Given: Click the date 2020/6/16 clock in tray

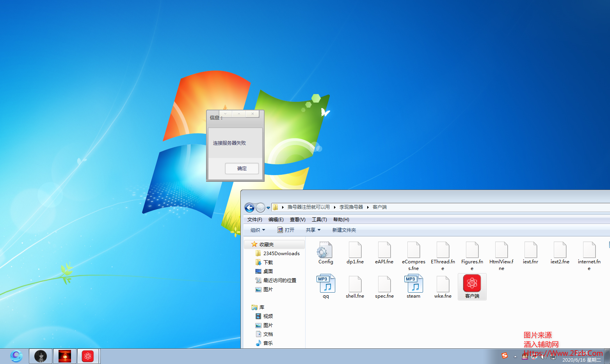Looking at the screenshot, I should coord(582,360).
